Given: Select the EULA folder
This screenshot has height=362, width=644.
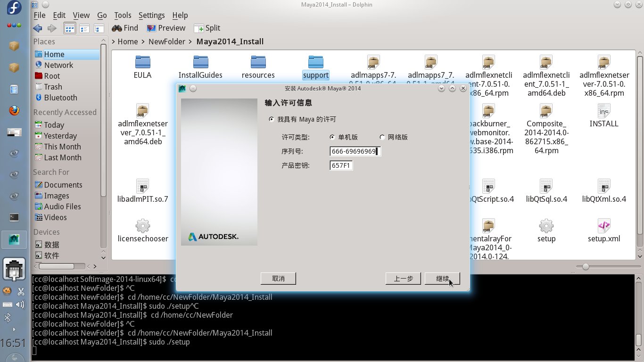Looking at the screenshot, I should point(142,67).
